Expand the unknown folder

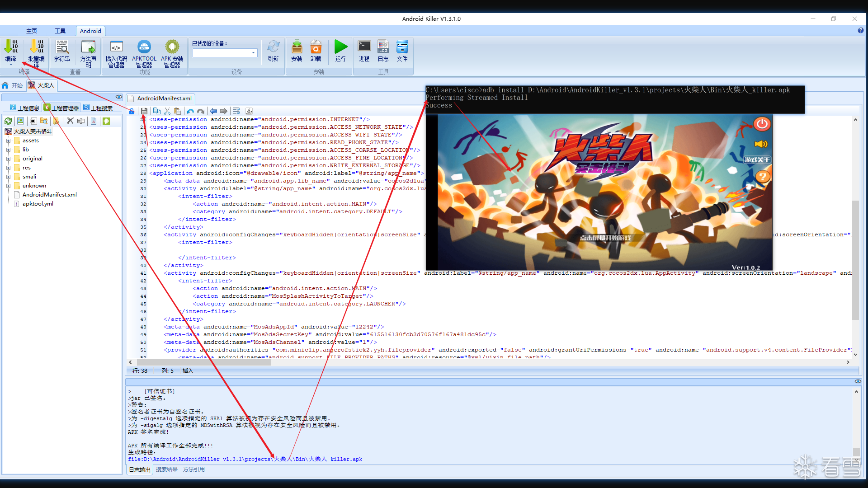pos(9,186)
